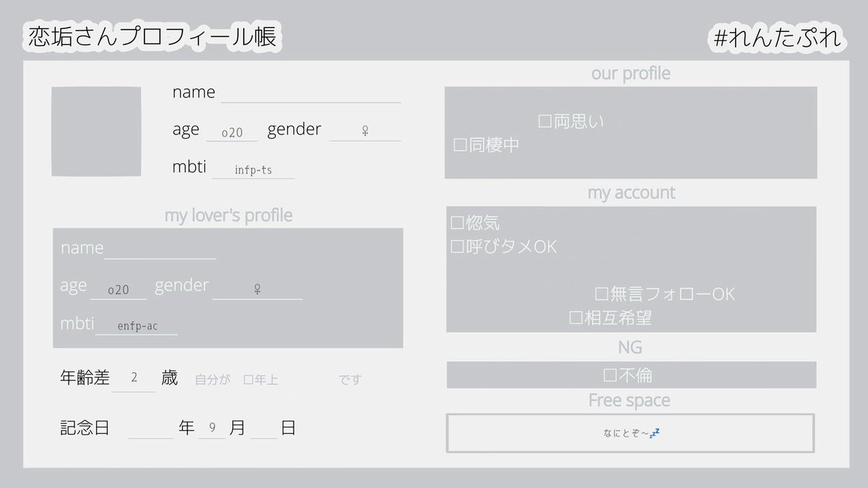Click the my lover's profile heading

coord(229,215)
